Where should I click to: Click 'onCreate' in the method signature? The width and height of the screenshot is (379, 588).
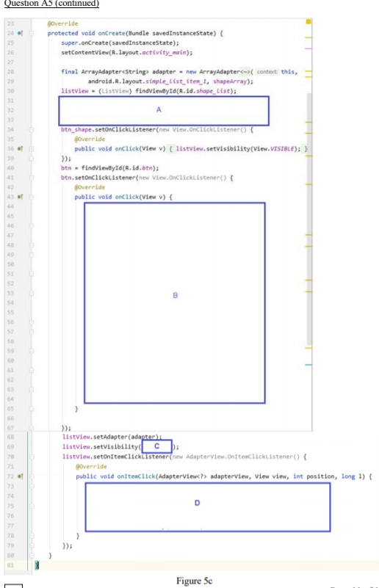[x=112, y=33]
